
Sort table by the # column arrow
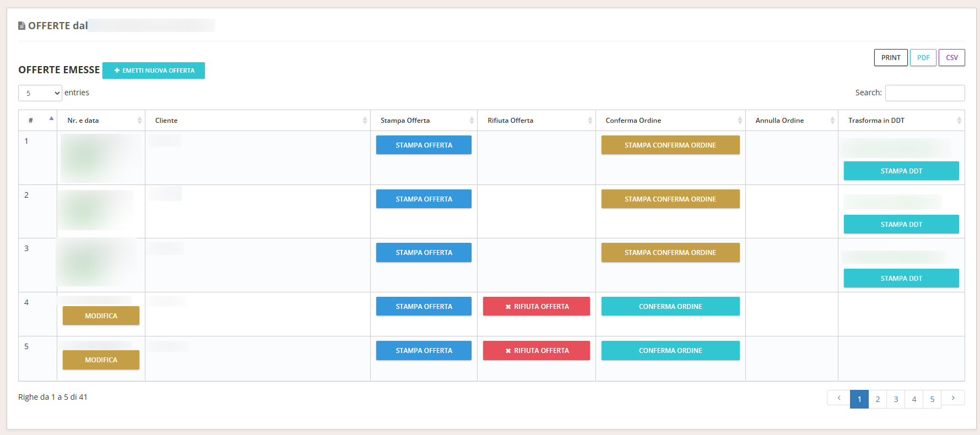tap(51, 119)
